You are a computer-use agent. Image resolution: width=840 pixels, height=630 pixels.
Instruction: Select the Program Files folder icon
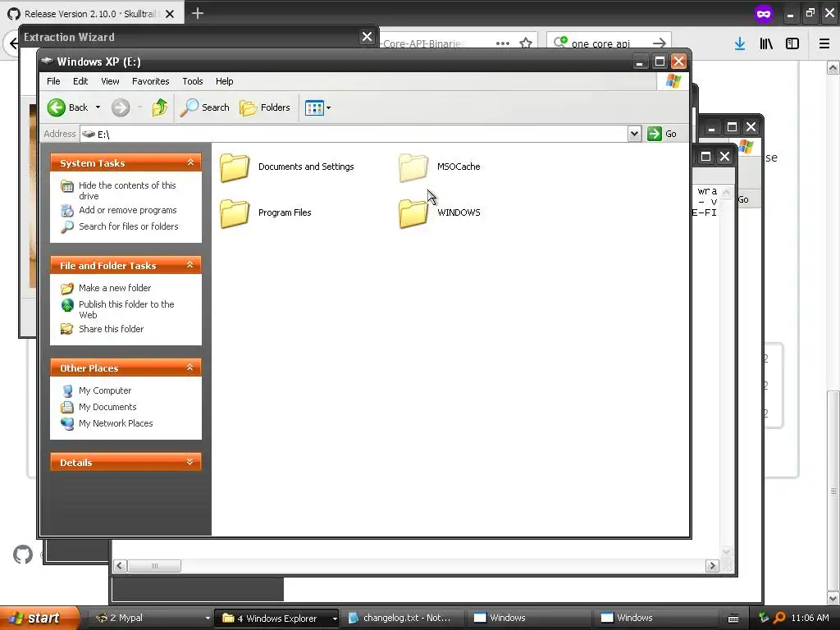tap(235, 213)
